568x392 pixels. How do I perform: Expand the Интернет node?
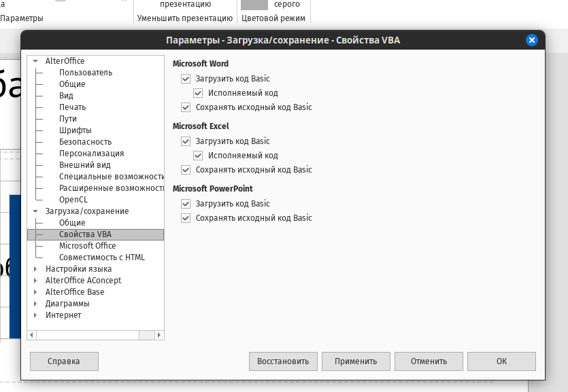point(35,315)
